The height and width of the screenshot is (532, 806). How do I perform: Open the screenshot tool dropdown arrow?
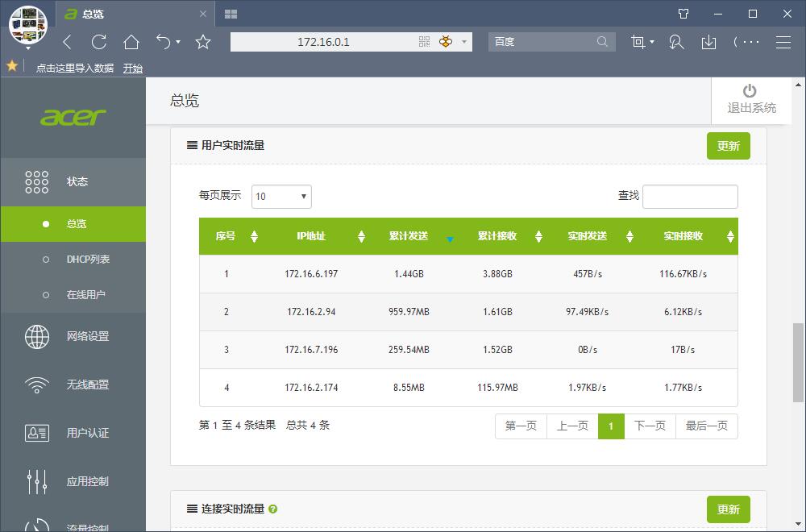pyautogui.click(x=650, y=42)
